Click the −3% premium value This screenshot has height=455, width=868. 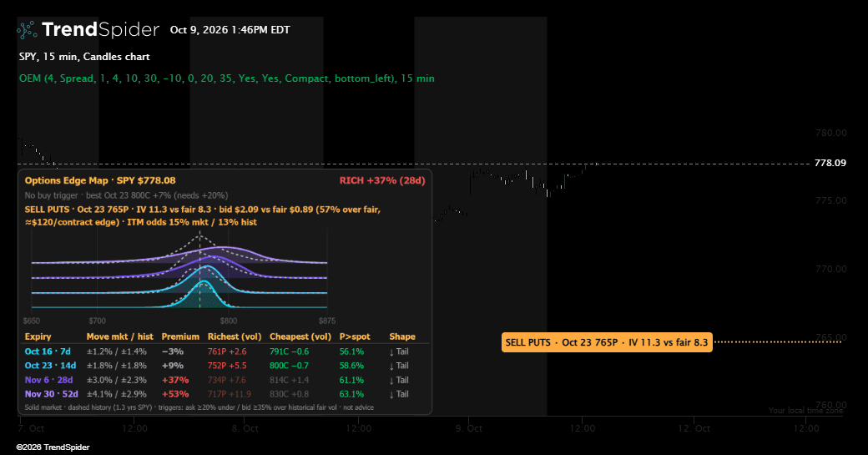click(x=172, y=351)
